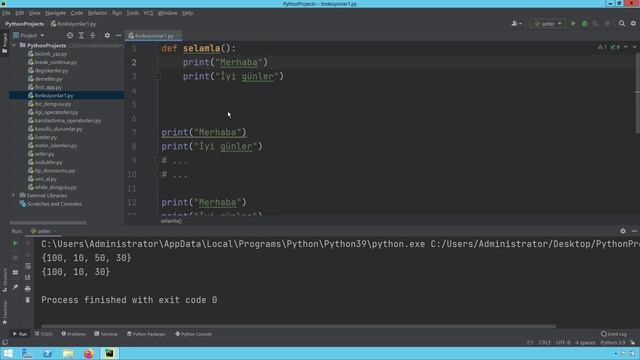Open the VCS menu
Screen dimensions: 640x360
click(148, 13)
